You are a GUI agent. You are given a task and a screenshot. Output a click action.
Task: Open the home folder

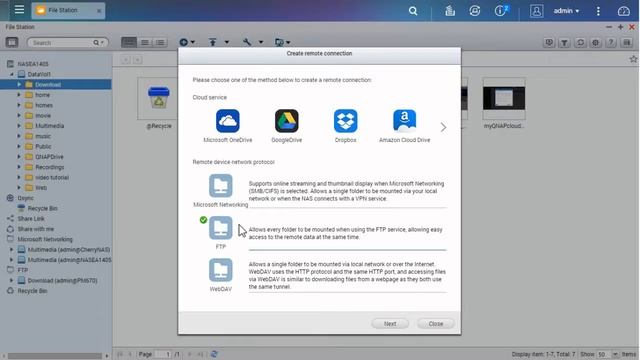(42, 95)
